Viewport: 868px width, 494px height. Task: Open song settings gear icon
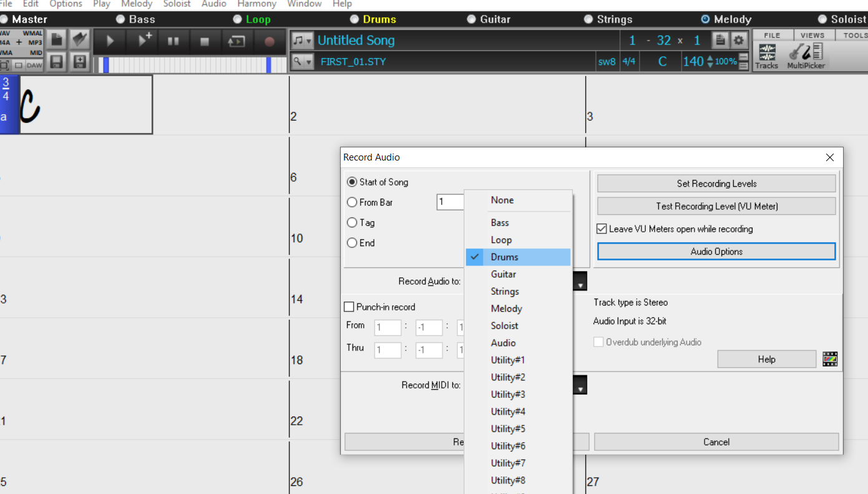click(x=738, y=41)
